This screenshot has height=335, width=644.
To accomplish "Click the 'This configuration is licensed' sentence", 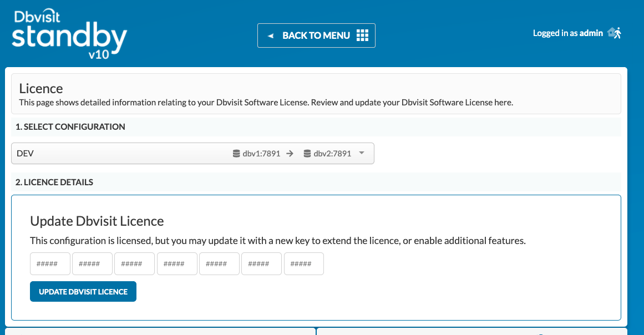I will (x=278, y=241).
